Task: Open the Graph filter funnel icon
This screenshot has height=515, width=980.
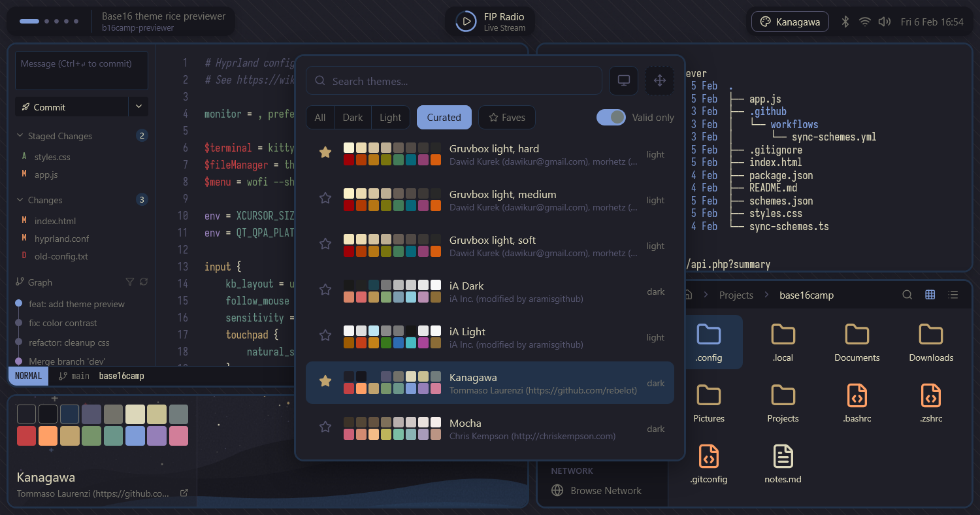Action: [130, 282]
